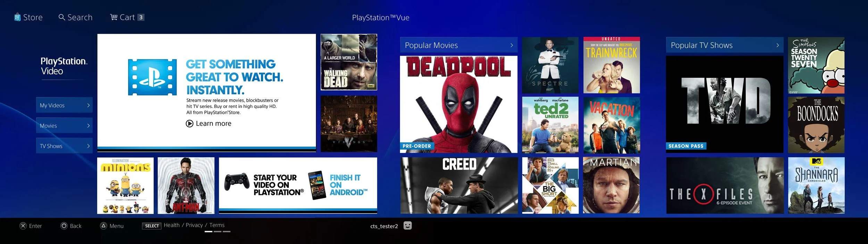Open Popular Movies header

(458, 45)
